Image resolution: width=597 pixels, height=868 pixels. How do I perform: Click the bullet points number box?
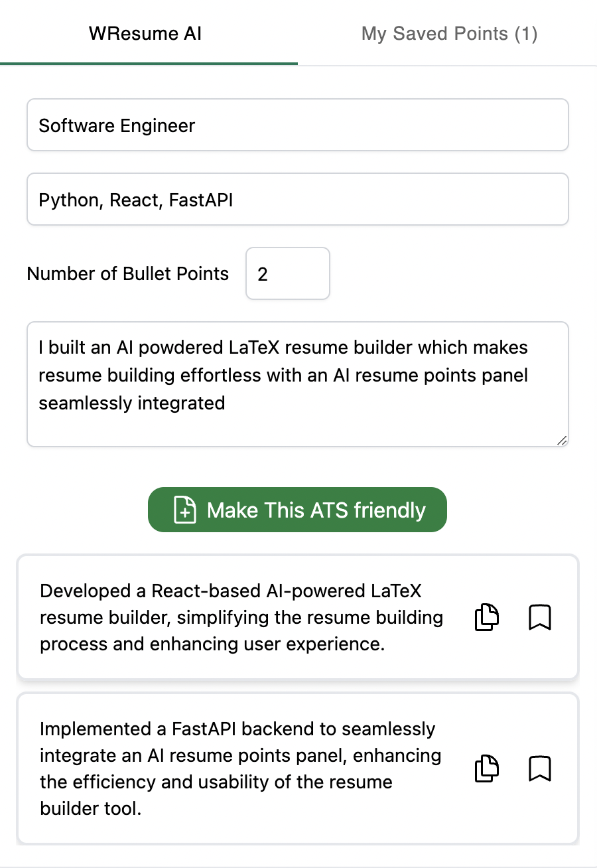click(288, 273)
